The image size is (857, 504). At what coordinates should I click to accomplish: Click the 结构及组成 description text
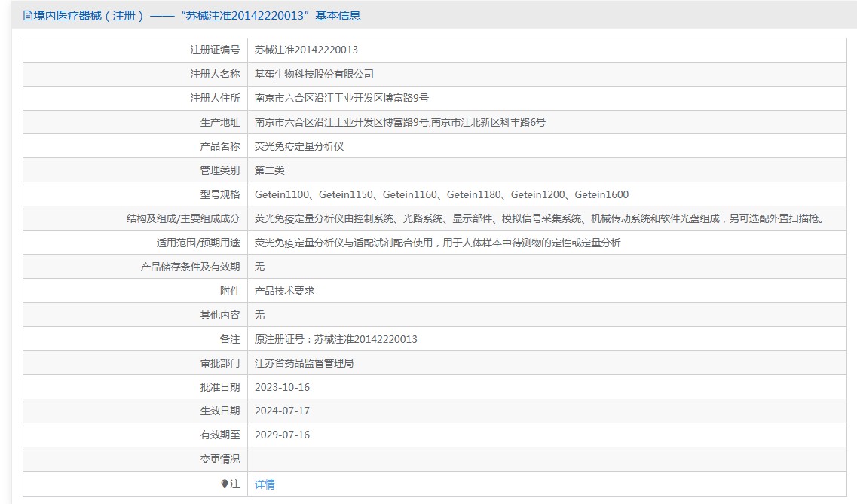click(x=540, y=218)
